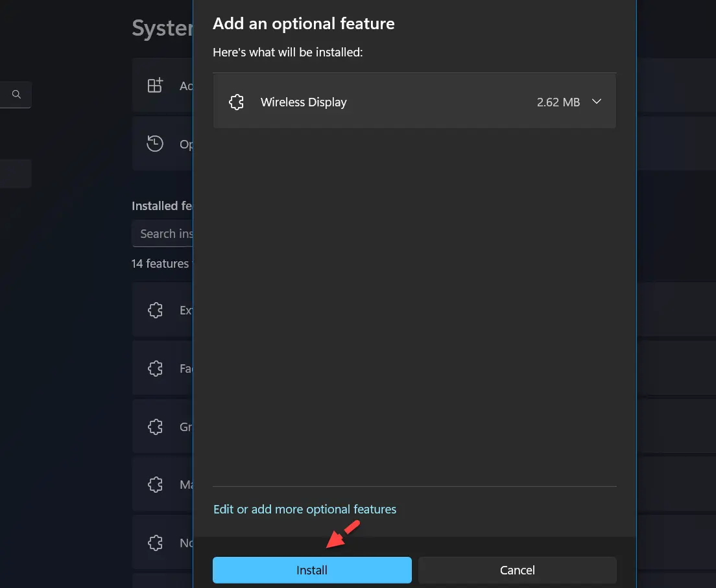Viewport: 716px width, 588px height.
Task: Select the second installed feature row
Action: click(162, 368)
